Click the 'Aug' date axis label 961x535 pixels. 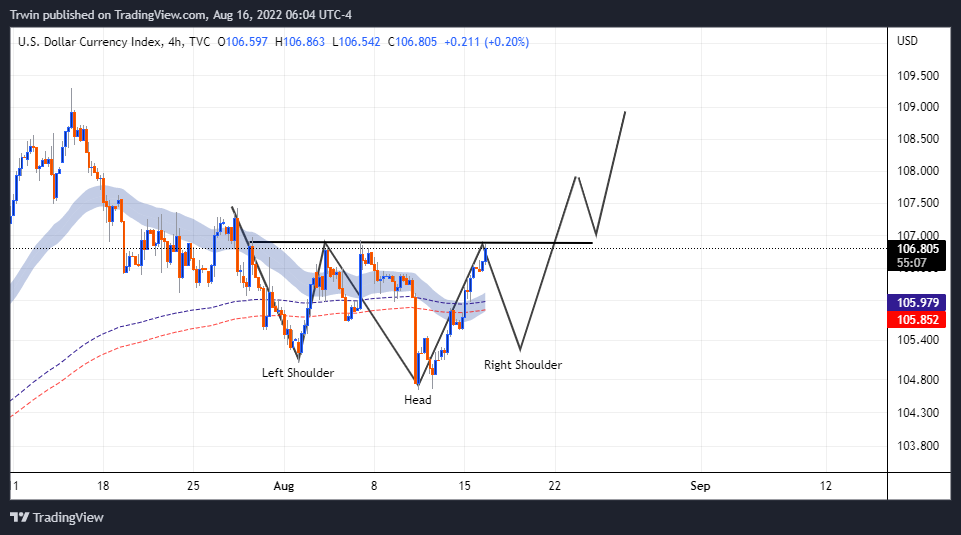click(x=284, y=486)
